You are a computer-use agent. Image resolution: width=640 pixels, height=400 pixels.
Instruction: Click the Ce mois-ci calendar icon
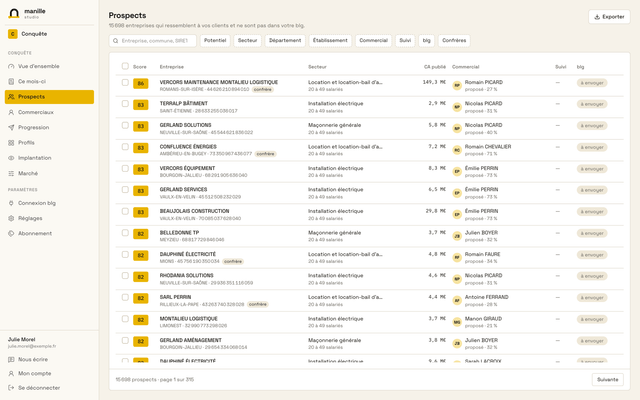[11, 81]
